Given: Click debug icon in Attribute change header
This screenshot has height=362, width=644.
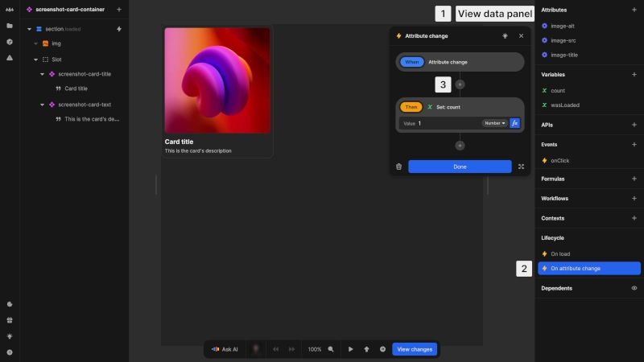Looking at the screenshot, I should pos(505,36).
